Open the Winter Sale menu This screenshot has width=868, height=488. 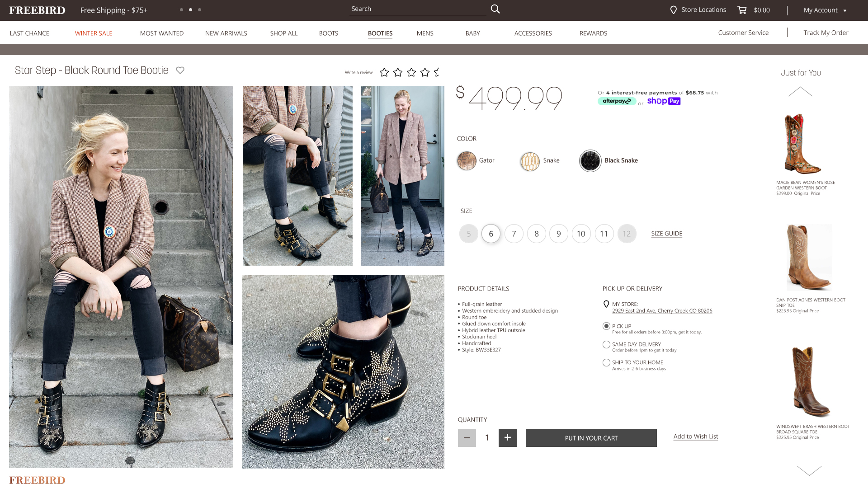pos(94,33)
